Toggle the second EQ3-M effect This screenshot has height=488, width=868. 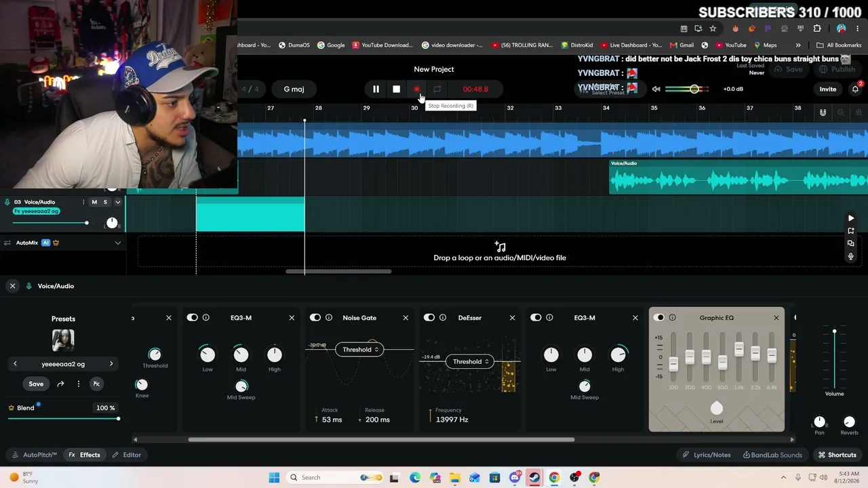pos(536,317)
